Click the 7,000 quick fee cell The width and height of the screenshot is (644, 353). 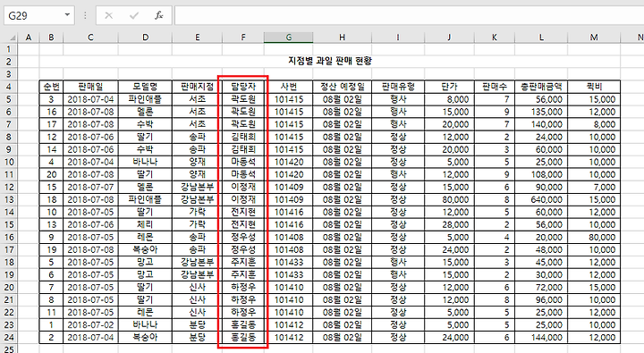point(594,187)
